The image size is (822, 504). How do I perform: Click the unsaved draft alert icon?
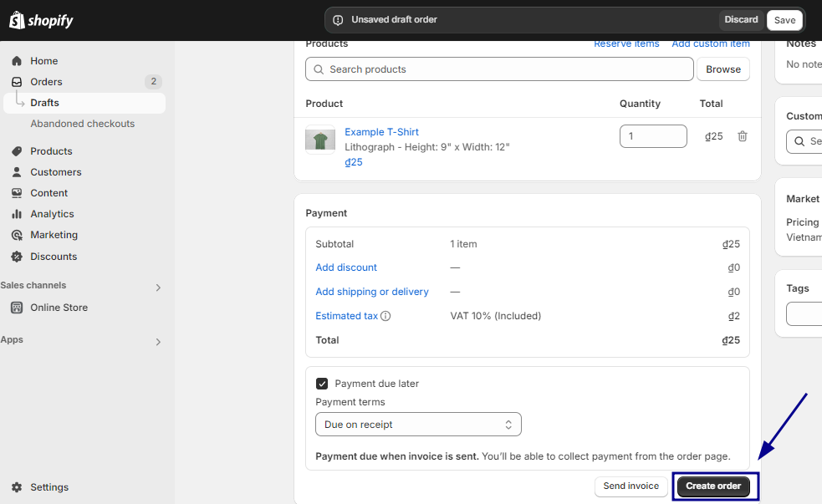tap(338, 20)
